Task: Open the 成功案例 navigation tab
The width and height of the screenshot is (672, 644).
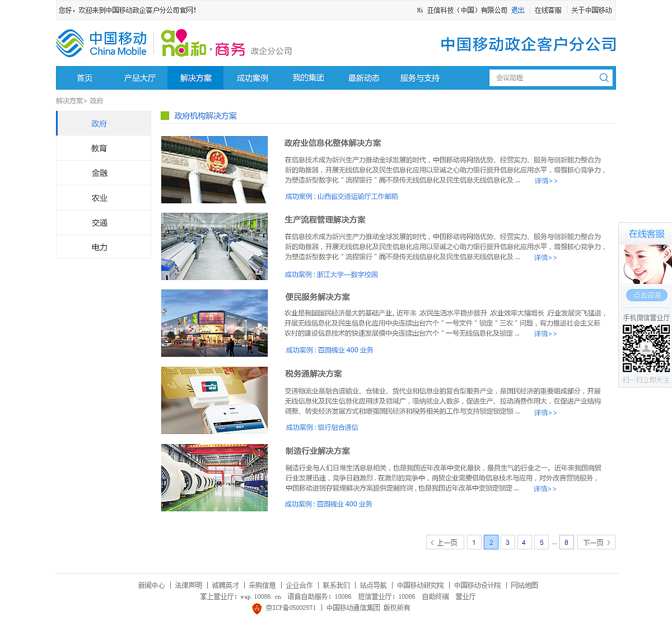Action: click(252, 78)
